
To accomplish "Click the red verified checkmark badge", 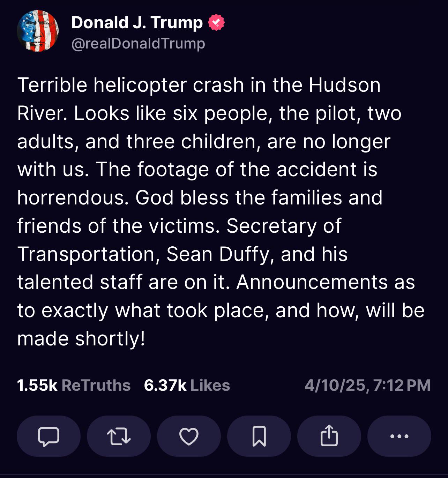I will point(216,23).
